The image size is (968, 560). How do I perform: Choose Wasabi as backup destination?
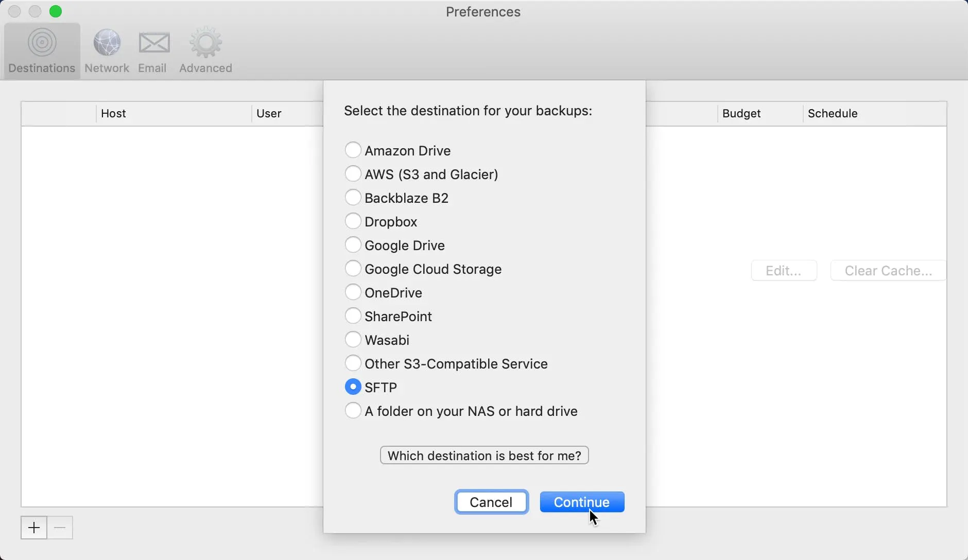pos(353,340)
